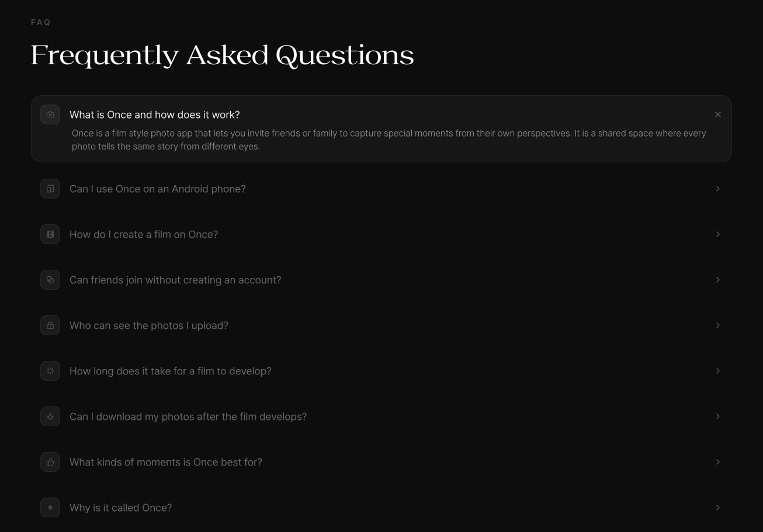The height and width of the screenshot is (532, 763).
Task: Click the phone icon next to the Android question
Action: coord(50,189)
